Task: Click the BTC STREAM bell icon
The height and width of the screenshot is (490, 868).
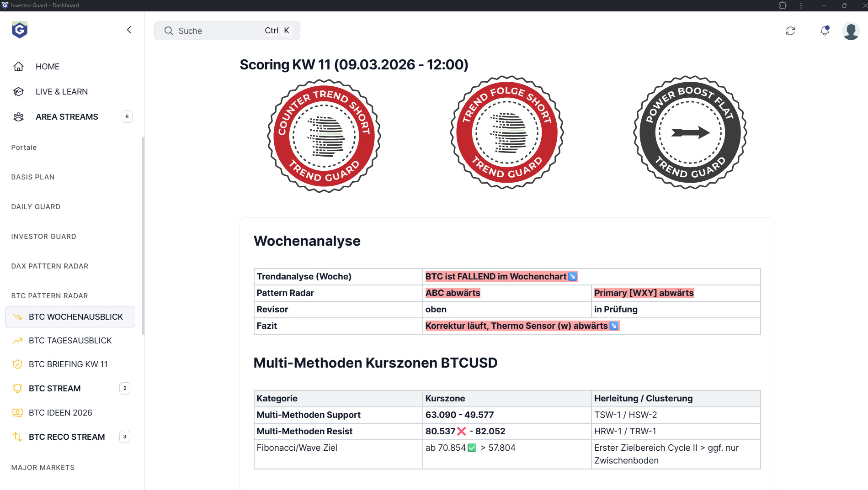Action: pos(17,389)
